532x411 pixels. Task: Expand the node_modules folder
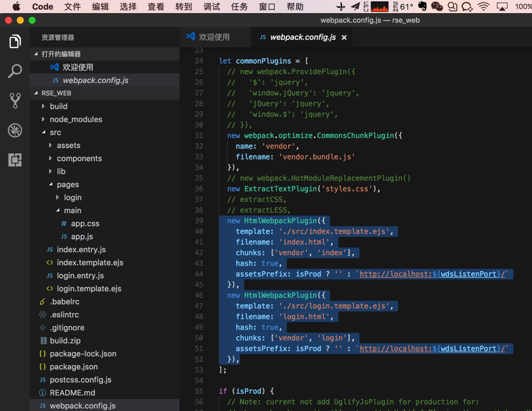pos(76,119)
